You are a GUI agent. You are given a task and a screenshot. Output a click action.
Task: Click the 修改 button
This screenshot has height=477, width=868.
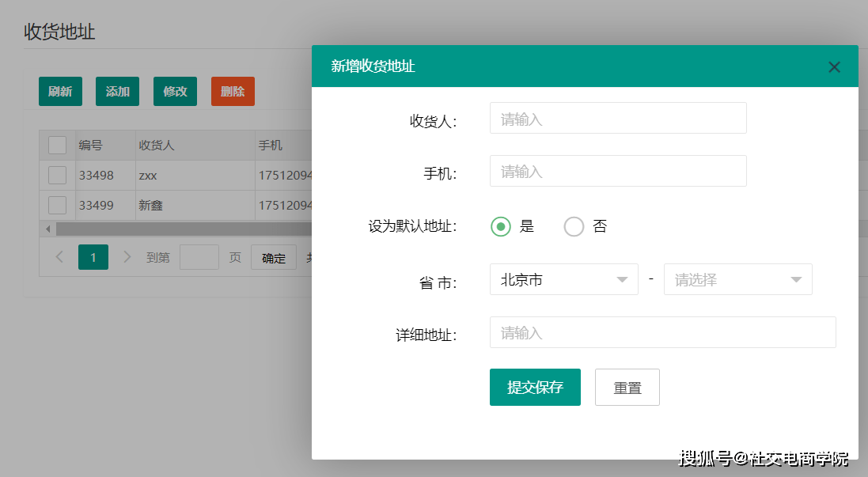point(175,91)
